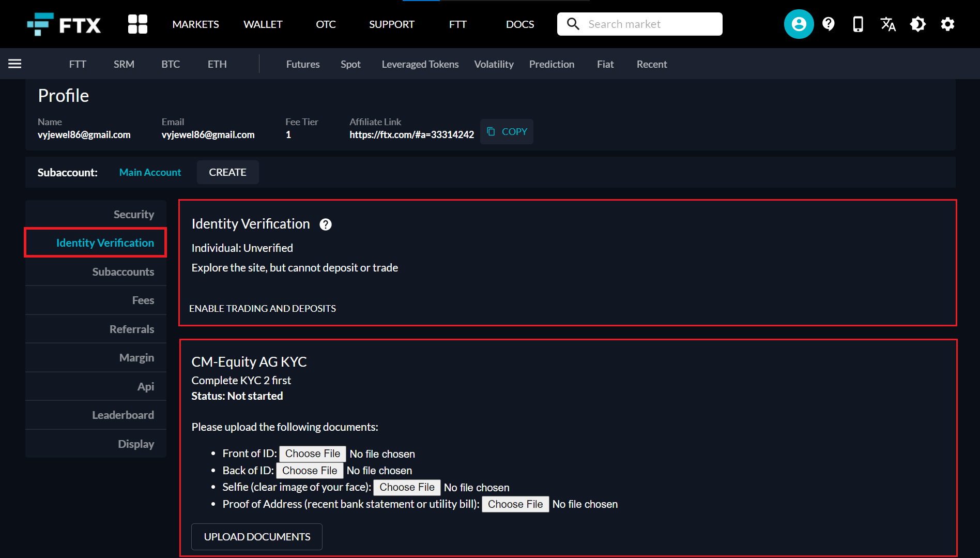Create a new subaccount
Image resolution: width=980 pixels, height=558 pixels.
227,172
